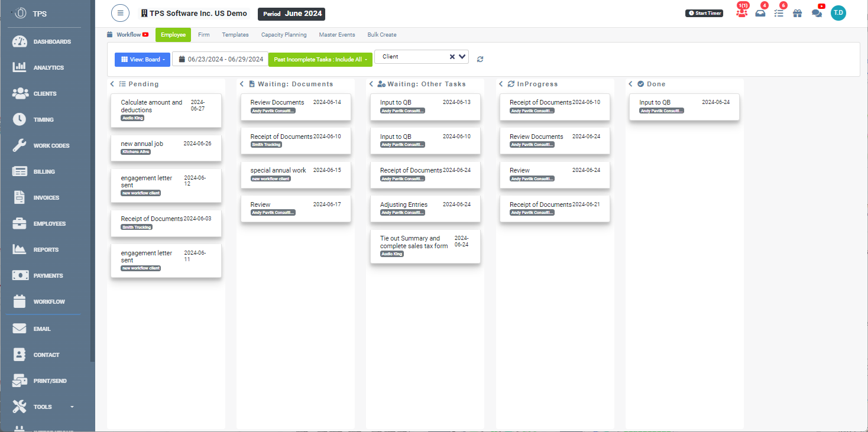
Task: Open InProgress Review card dated 2024-06-24
Action: pyautogui.click(x=555, y=174)
